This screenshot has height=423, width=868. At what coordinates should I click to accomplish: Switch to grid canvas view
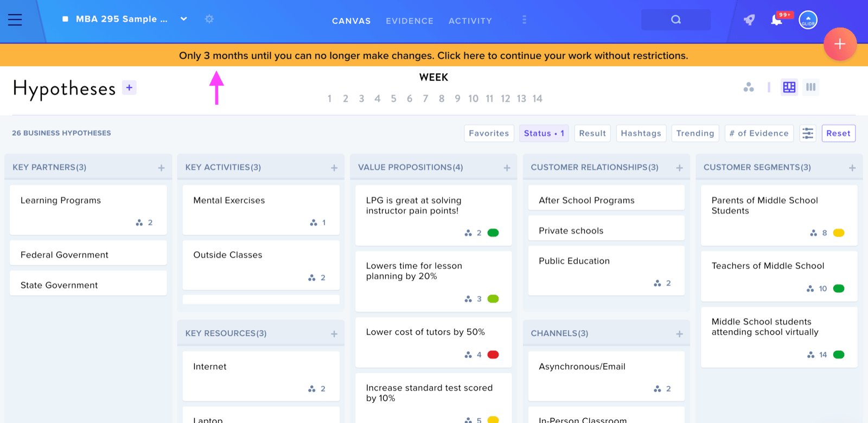[789, 87]
